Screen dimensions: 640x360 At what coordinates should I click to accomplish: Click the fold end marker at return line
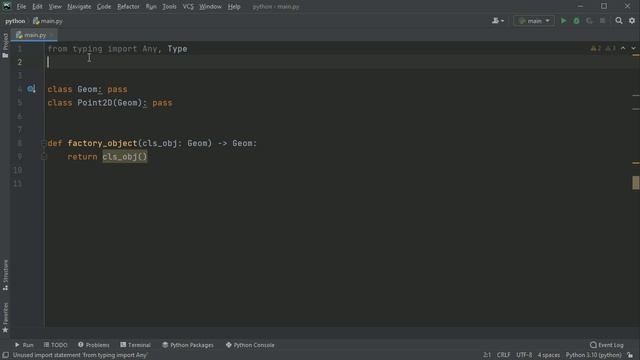point(44,157)
